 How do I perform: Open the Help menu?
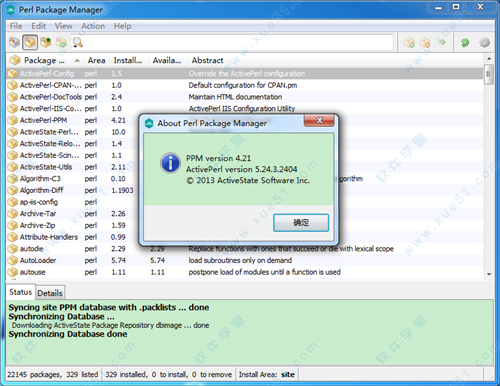click(x=122, y=26)
